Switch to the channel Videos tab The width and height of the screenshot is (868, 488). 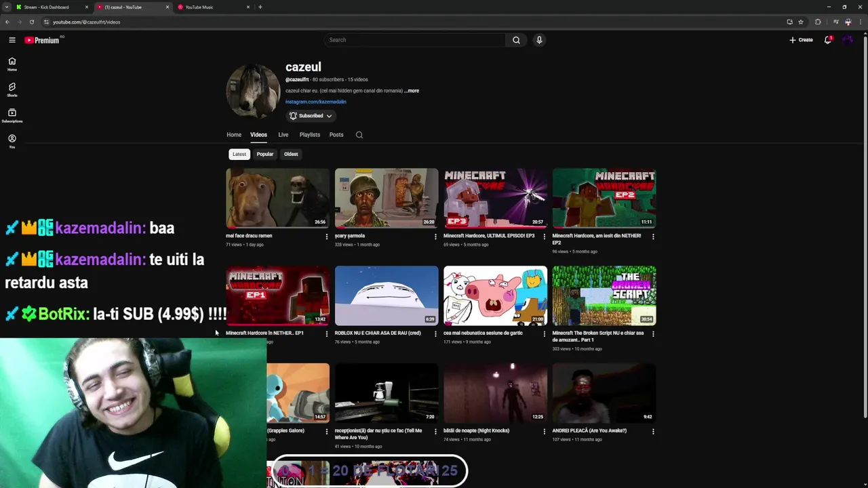(x=258, y=135)
